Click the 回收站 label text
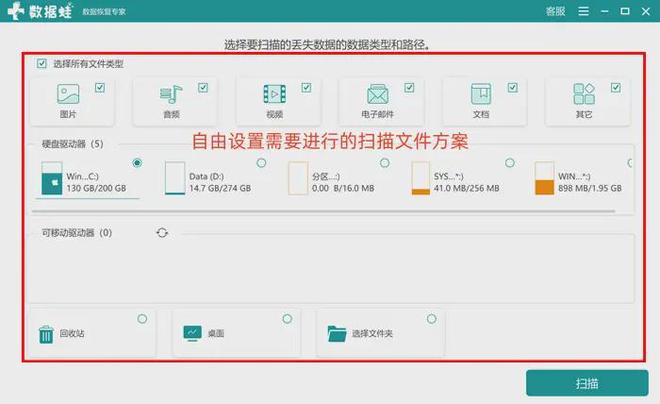 click(x=72, y=334)
